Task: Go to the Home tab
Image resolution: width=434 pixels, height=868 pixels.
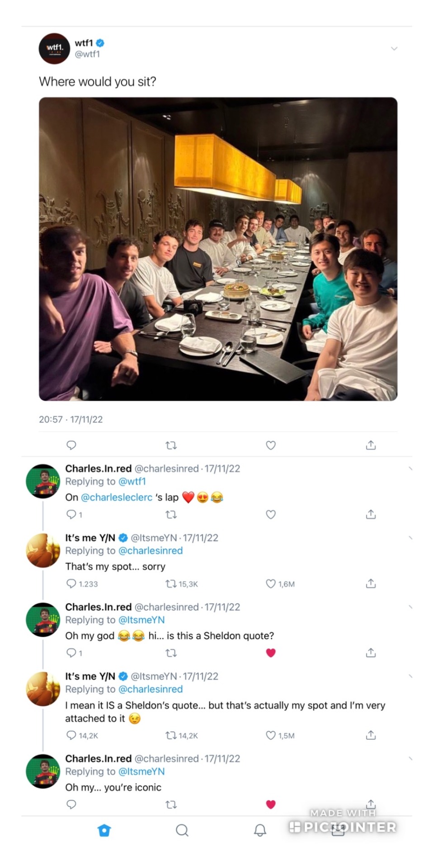Action: 104,830
